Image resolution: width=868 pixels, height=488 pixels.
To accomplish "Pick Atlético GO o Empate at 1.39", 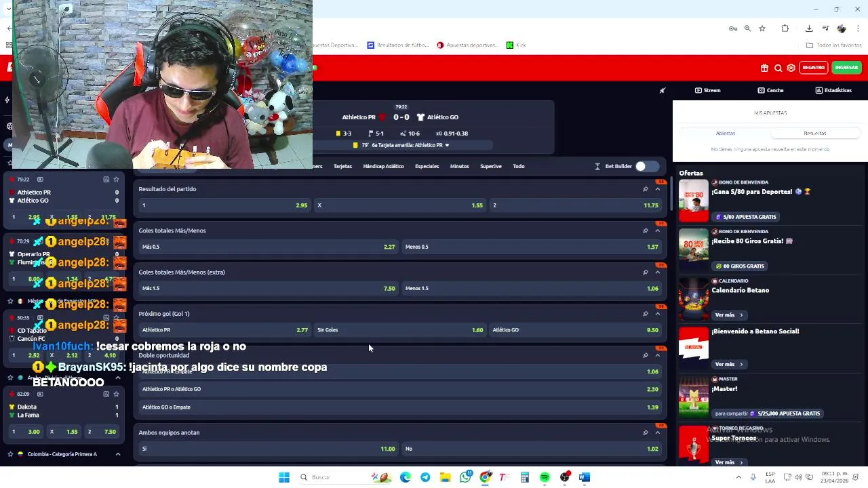I will (x=400, y=407).
